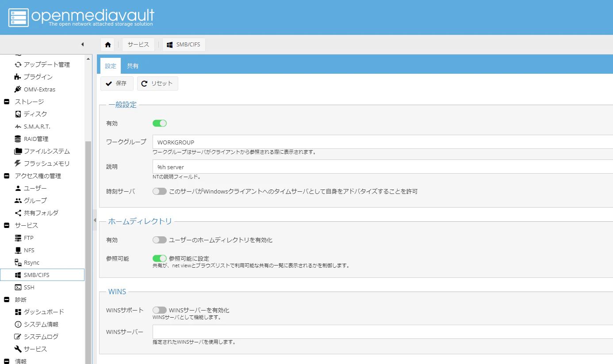Open the FTP service settings
The image size is (613, 364).
pyautogui.click(x=28, y=238)
